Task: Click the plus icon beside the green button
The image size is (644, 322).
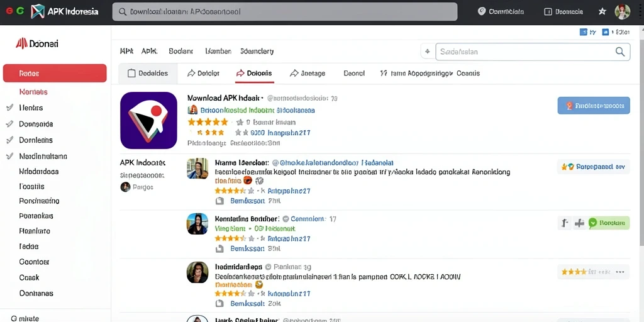Action: pos(579,223)
